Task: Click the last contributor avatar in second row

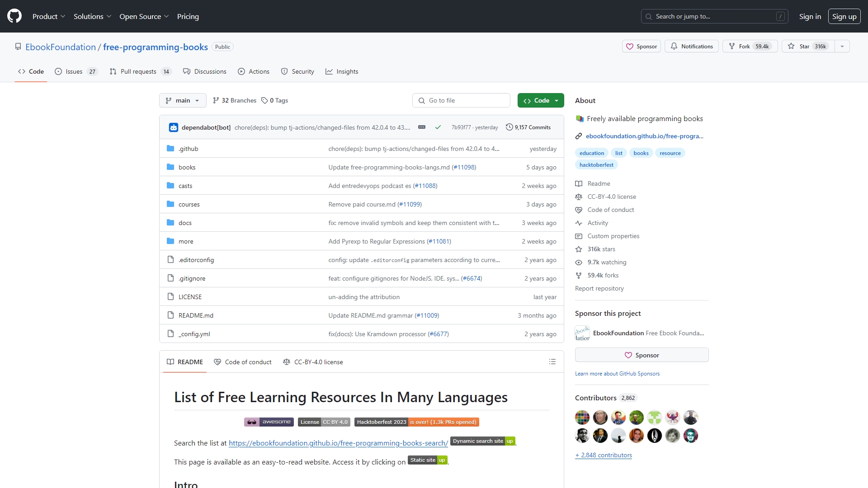Action: 691,435
